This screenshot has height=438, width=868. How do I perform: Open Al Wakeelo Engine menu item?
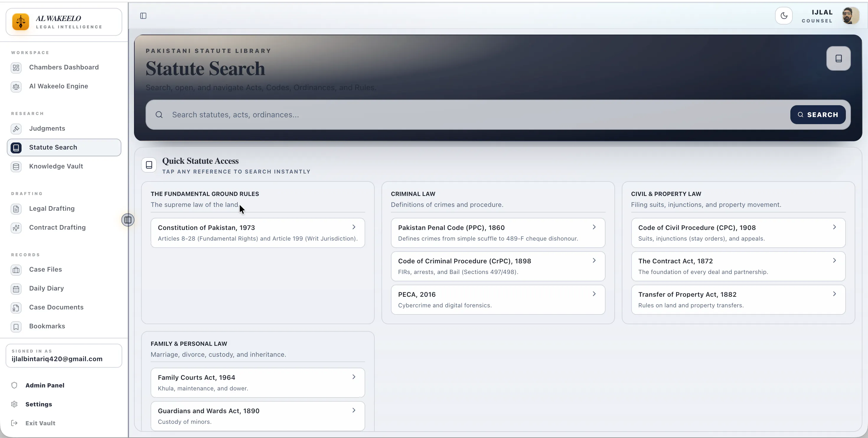[x=64, y=86]
